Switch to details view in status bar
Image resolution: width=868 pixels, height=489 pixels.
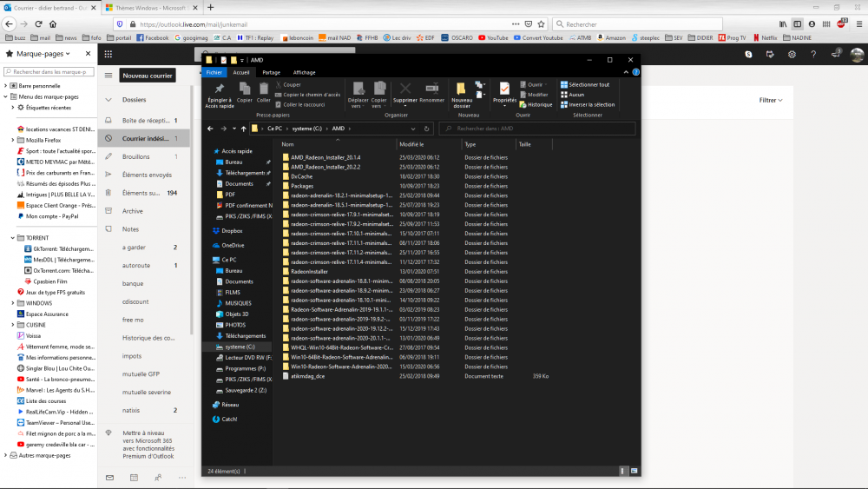tap(623, 470)
